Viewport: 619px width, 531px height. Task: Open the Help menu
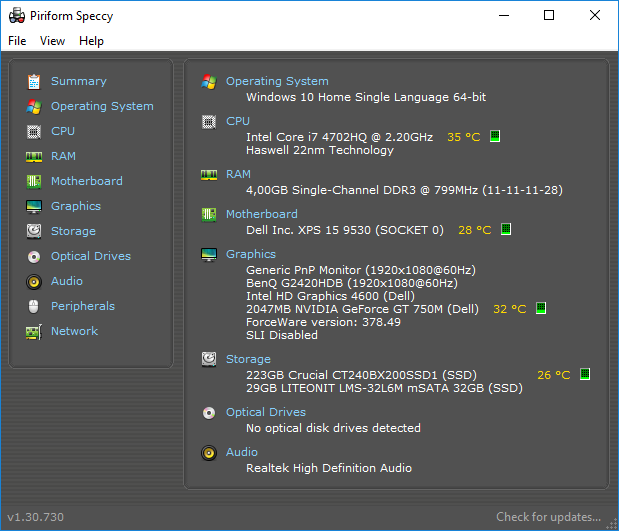tap(91, 41)
